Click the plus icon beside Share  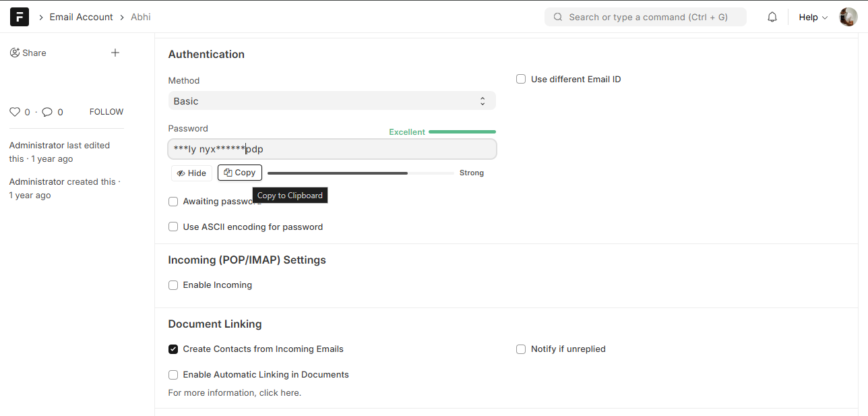[115, 53]
